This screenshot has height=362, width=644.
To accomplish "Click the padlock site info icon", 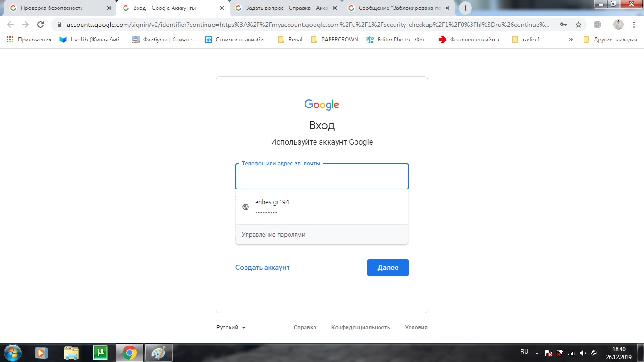I will [59, 25].
